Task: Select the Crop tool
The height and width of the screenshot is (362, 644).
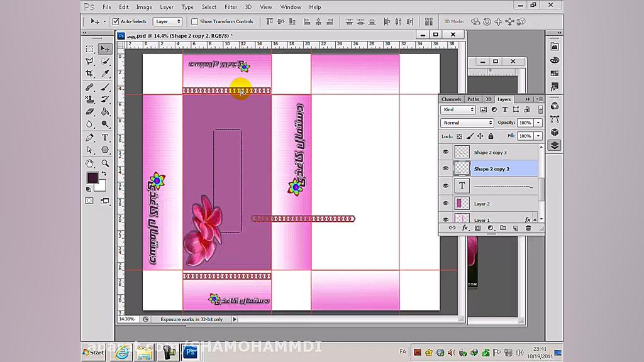Action: click(90, 74)
